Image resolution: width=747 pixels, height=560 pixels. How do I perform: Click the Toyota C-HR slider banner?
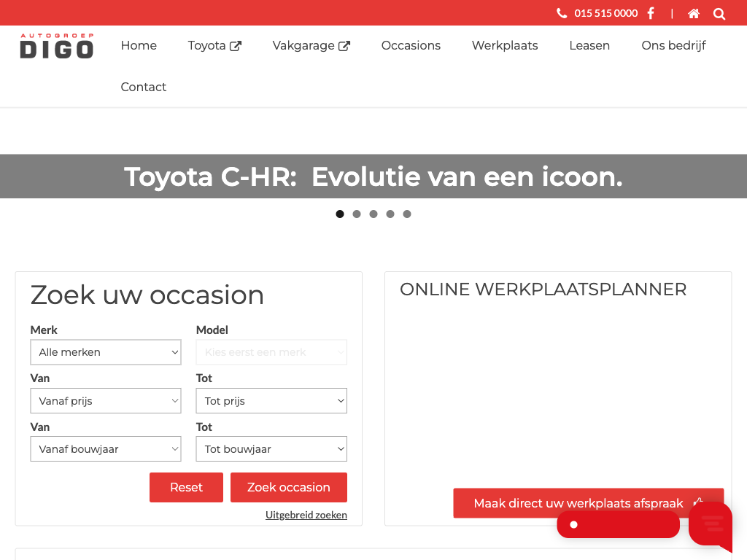(x=373, y=176)
